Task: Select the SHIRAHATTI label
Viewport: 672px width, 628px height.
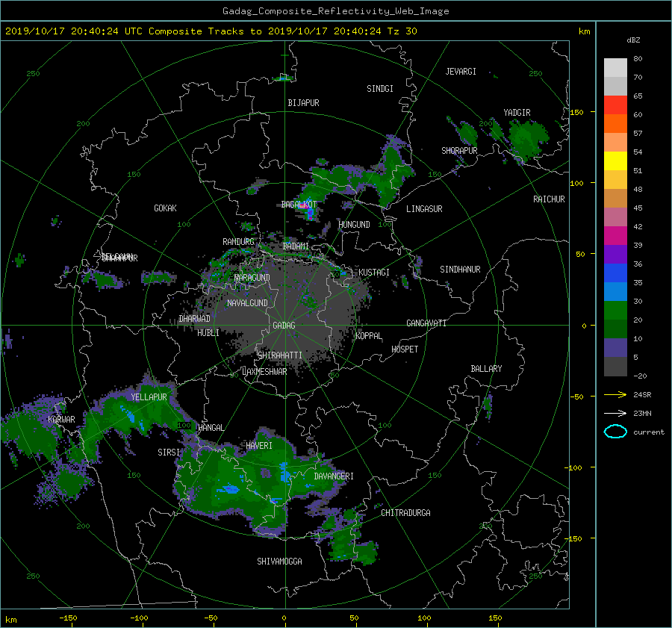Action: [x=280, y=355]
